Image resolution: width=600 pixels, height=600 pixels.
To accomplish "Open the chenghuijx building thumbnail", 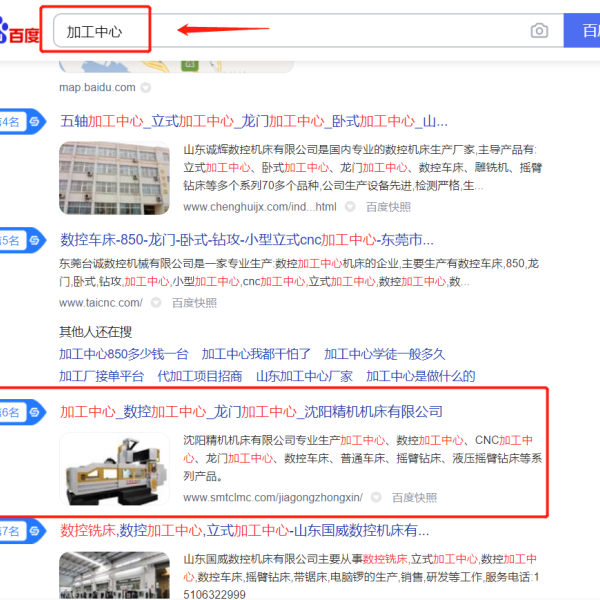I will (x=114, y=178).
